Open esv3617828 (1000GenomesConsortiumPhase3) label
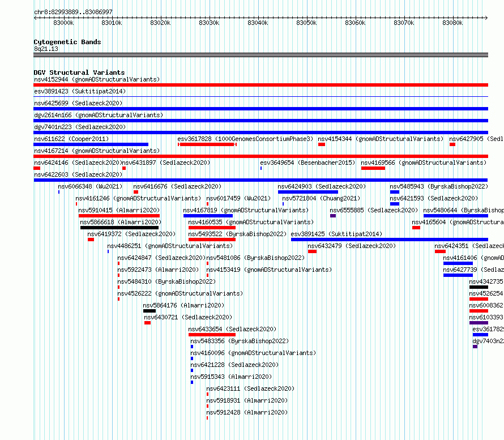This screenshot has height=440, width=504. coord(245,139)
